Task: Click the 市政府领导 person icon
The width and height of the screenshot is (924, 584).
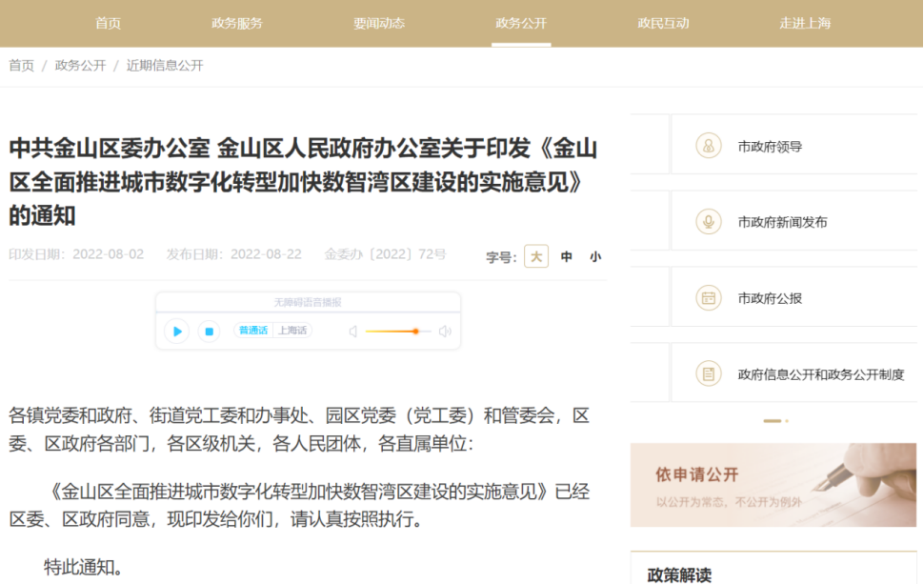Action: pyautogui.click(x=708, y=145)
